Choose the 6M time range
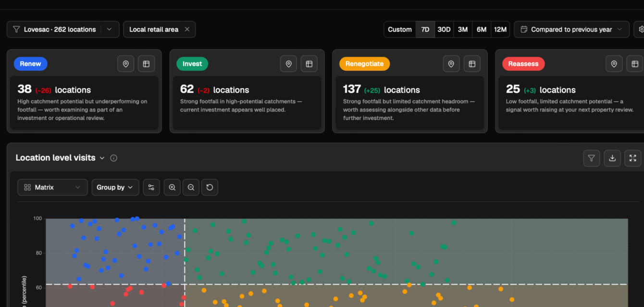 pos(482,29)
